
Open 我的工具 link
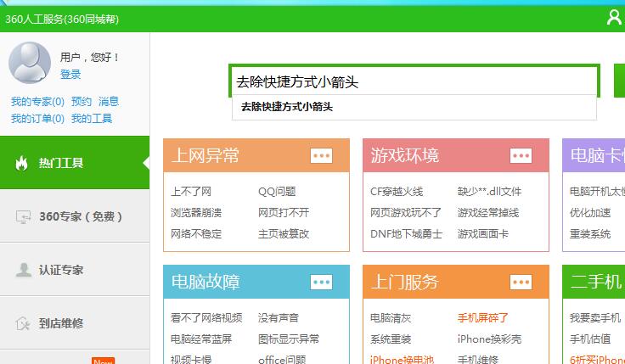point(92,119)
